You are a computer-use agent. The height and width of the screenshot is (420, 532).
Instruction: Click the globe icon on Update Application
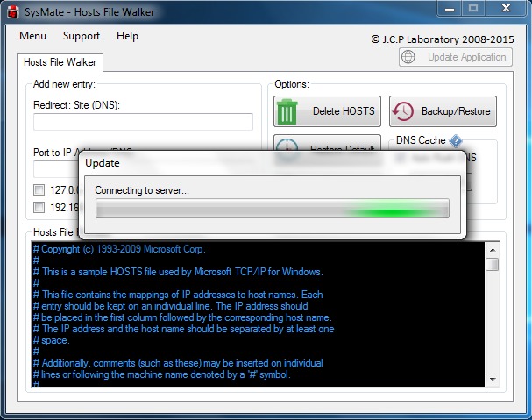point(410,57)
